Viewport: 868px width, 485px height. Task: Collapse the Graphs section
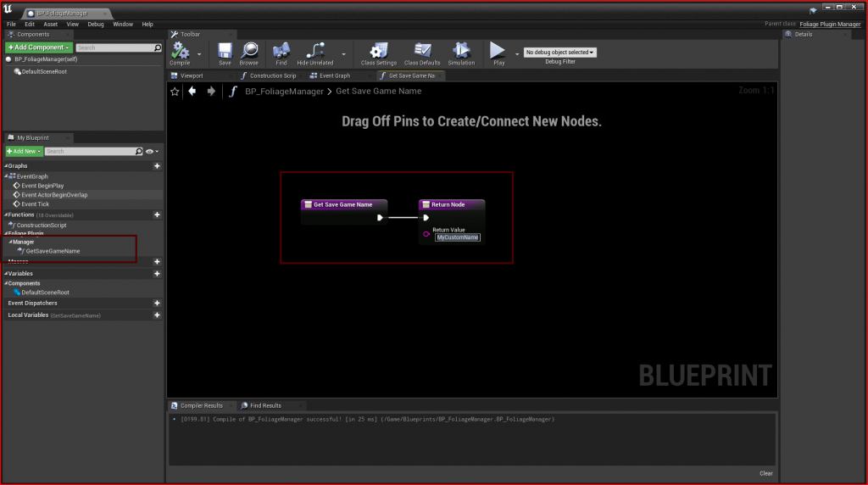click(x=5, y=166)
